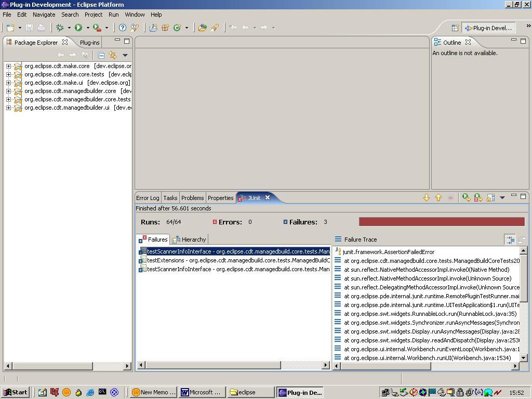Switch to JUnit Hierarchy tab

click(x=189, y=240)
